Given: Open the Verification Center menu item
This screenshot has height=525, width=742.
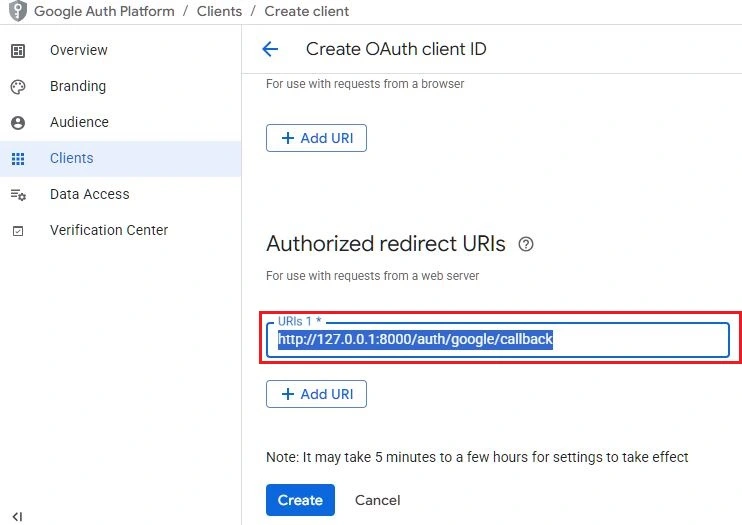Looking at the screenshot, I should coord(121,230).
